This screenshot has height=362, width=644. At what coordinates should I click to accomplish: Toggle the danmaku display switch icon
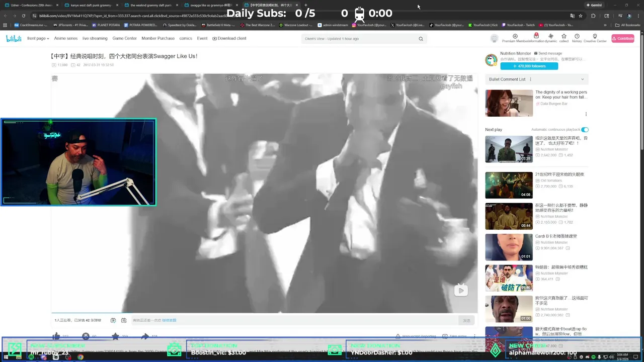(x=113, y=320)
